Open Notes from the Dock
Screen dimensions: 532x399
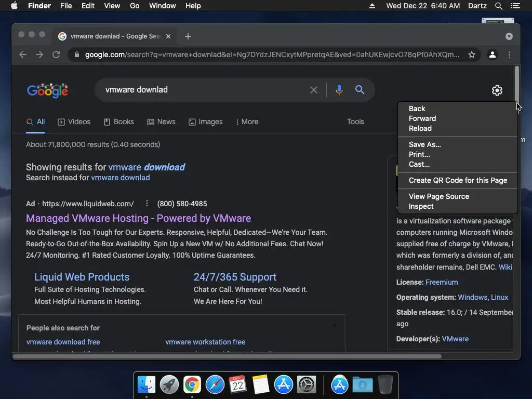(261, 385)
